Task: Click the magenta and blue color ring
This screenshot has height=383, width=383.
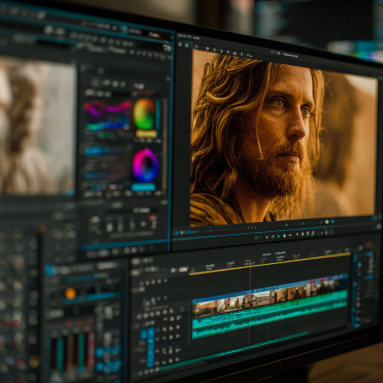Action: [x=145, y=165]
